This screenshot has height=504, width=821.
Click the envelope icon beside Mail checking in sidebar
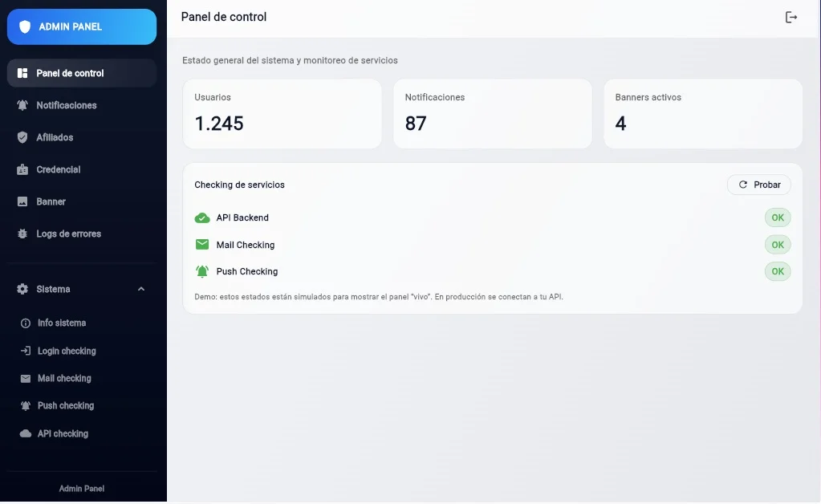(x=25, y=378)
